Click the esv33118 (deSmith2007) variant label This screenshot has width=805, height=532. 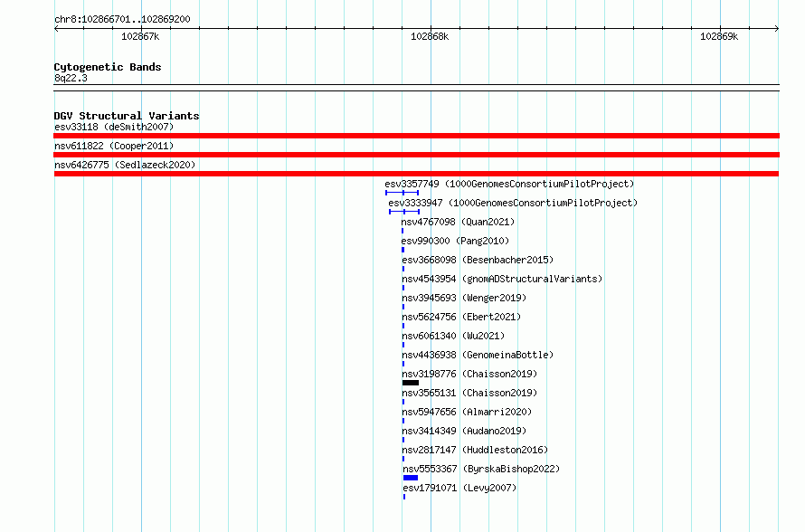[x=114, y=127]
